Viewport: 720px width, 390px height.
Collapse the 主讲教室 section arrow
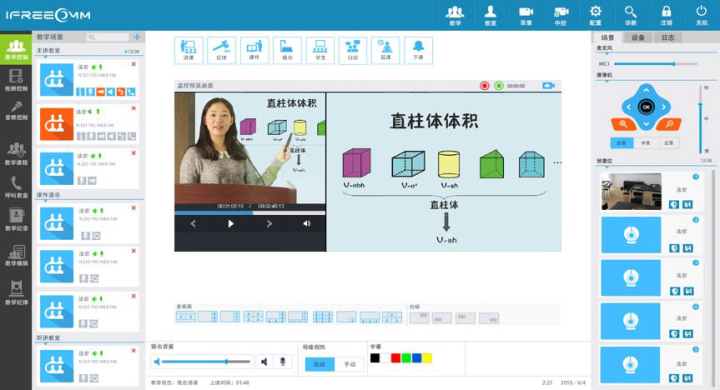pyautogui.click(x=45, y=57)
